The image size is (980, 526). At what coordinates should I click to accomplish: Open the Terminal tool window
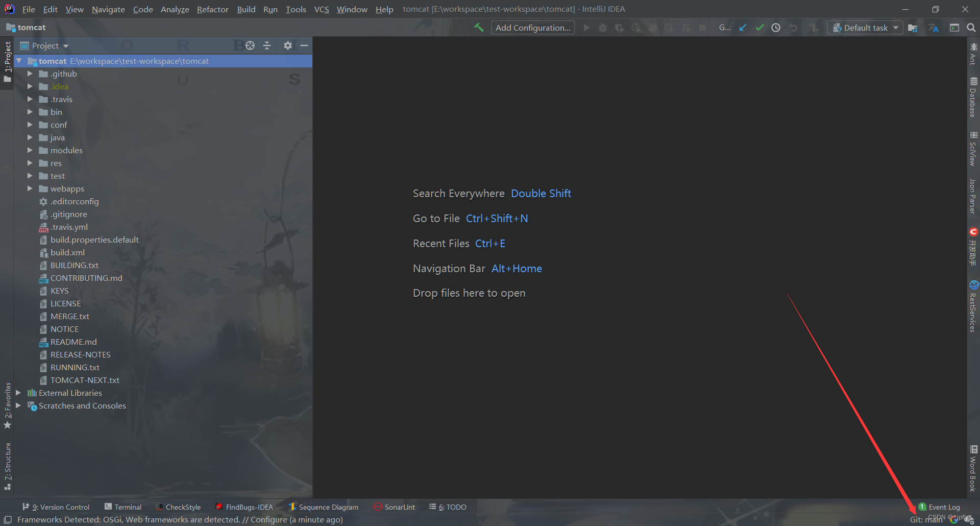[123, 507]
